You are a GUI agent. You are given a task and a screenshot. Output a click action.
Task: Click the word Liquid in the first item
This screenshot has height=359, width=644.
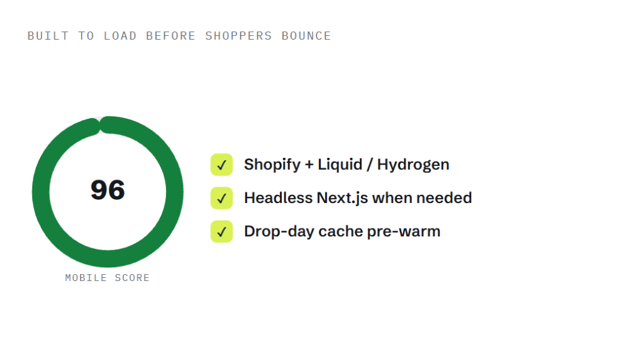point(340,165)
